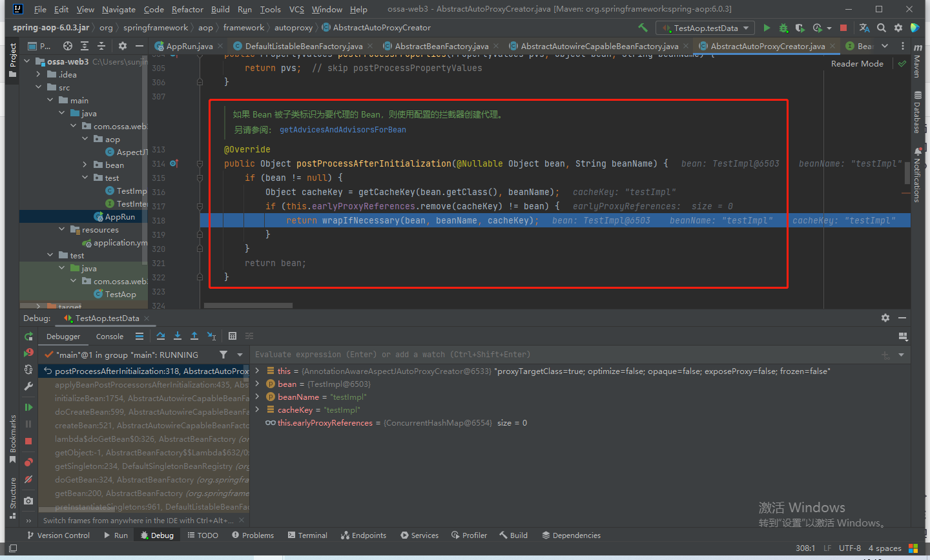
Task: Stop the process using red square in top toolbar
Action: tap(843, 28)
